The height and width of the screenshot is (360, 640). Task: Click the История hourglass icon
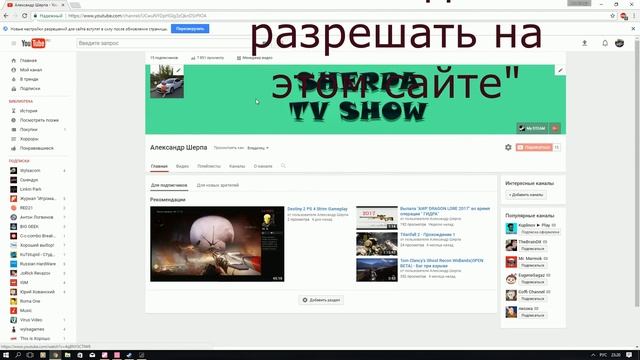coord(13,111)
